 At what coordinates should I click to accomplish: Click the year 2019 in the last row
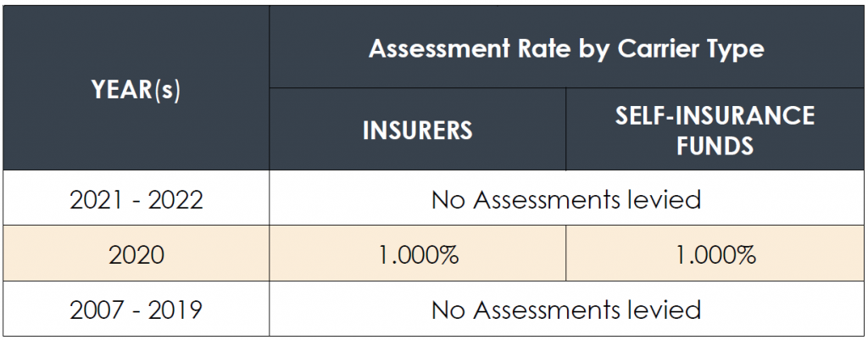pos(175,309)
